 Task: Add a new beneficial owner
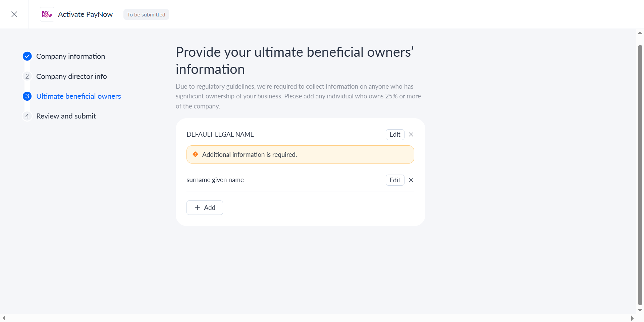tap(205, 208)
